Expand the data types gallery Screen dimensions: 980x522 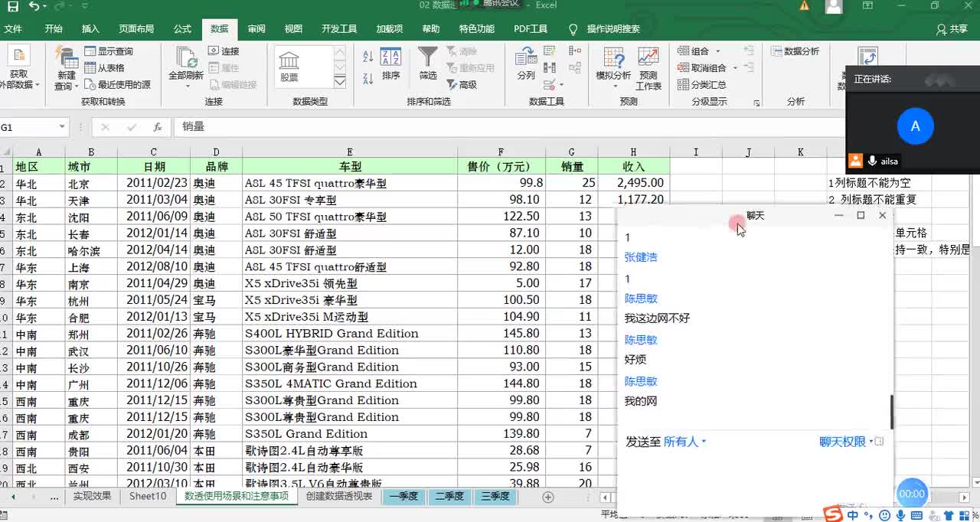tap(340, 81)
